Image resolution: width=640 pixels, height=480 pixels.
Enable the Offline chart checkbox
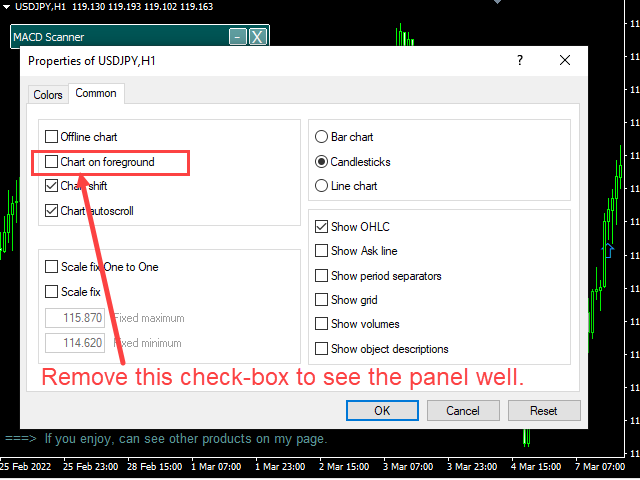tap(51, 136)
